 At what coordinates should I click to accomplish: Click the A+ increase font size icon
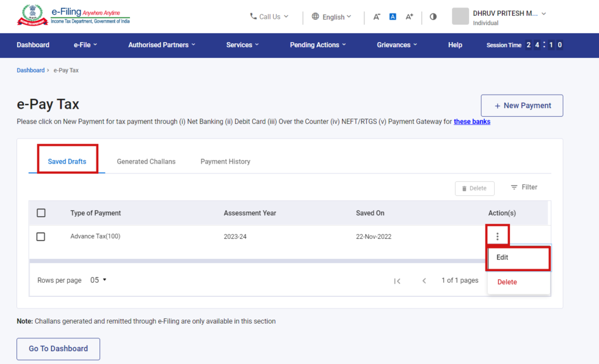409,17
